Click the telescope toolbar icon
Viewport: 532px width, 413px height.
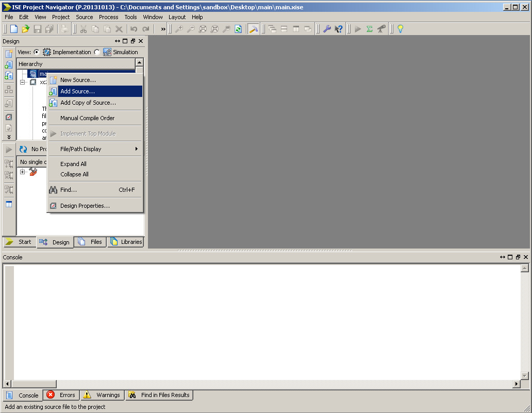point(381,29)
